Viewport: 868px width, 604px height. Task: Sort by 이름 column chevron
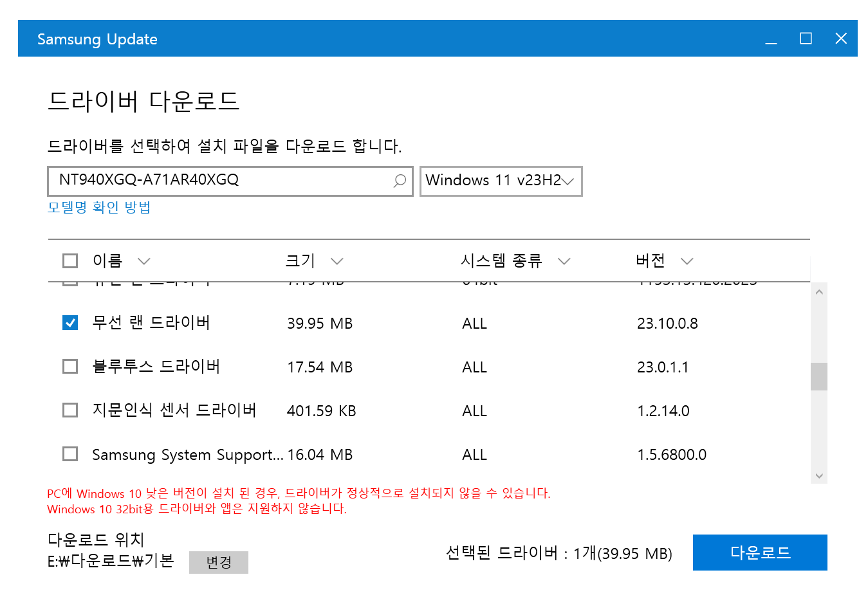coord(144,261)
